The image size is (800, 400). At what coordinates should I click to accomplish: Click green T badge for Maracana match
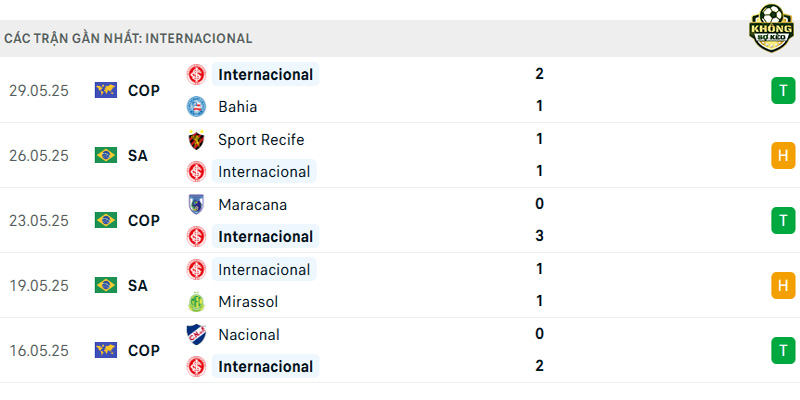coord(783,220)
